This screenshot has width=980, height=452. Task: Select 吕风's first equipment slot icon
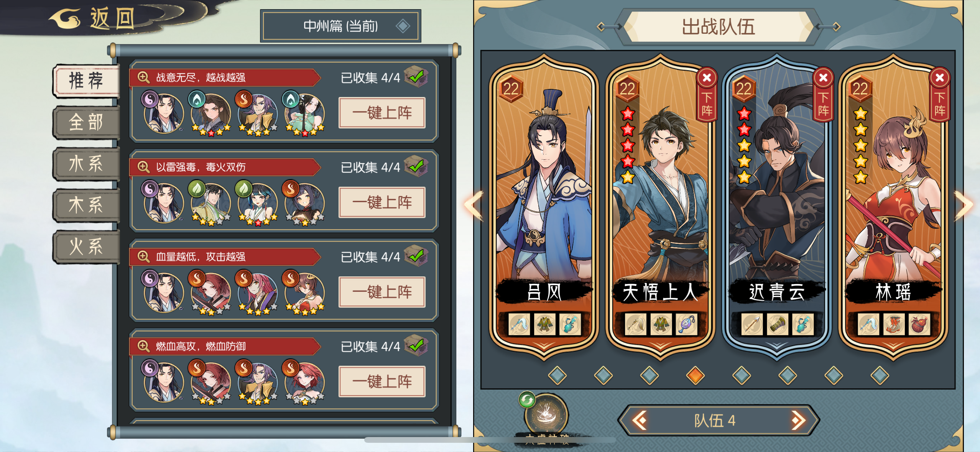coord(520,324)
